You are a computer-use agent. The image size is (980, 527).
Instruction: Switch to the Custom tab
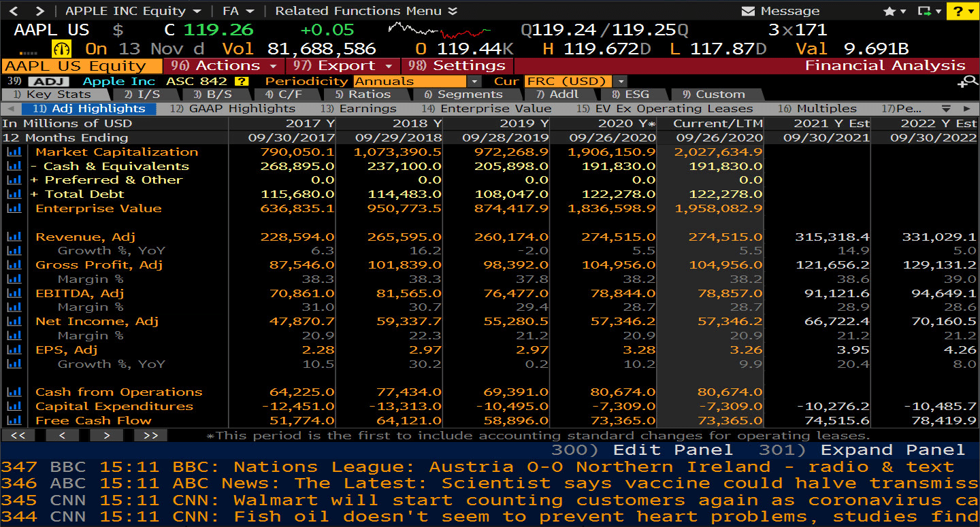pyautogui.click(x=713, y=95)
